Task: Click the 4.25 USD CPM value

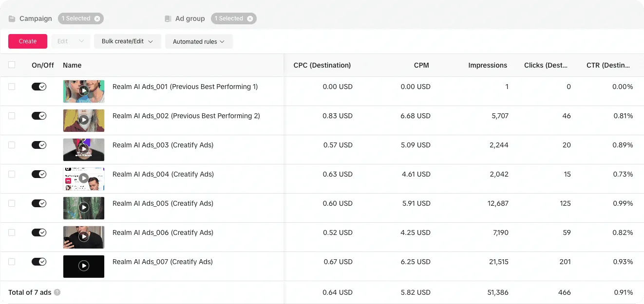Action: (x=416, y=232)
